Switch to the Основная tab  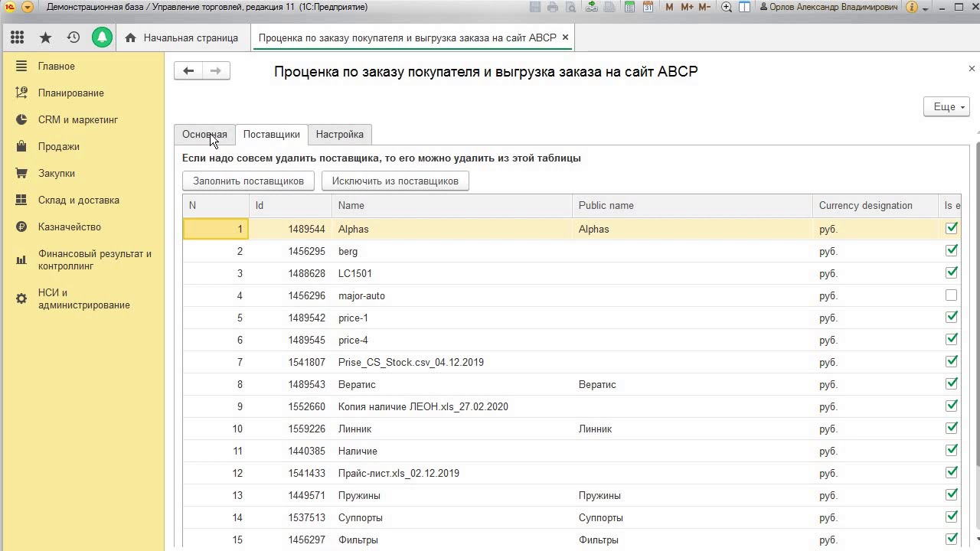204,135
